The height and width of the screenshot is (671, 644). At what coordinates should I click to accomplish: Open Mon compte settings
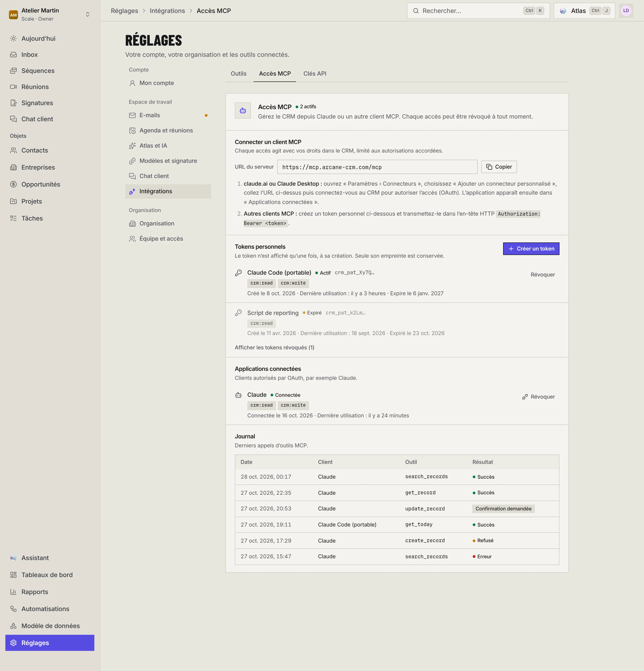point(168,83)
